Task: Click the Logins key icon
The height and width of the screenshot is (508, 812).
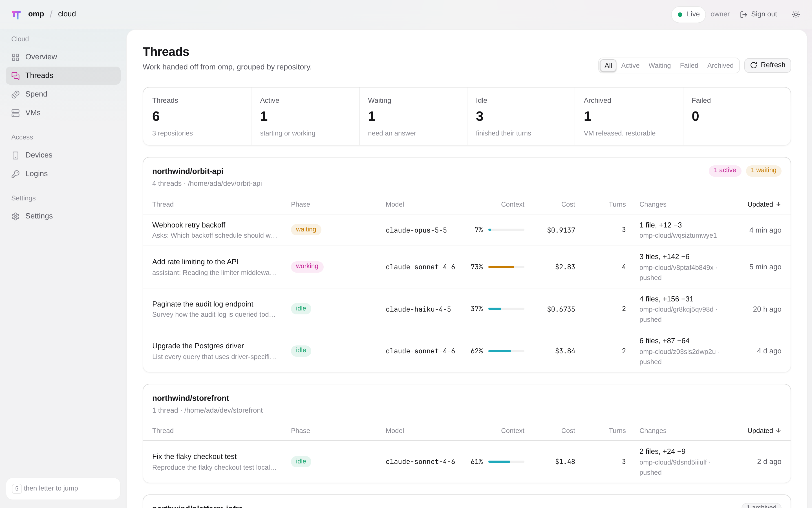Action: 16,174
